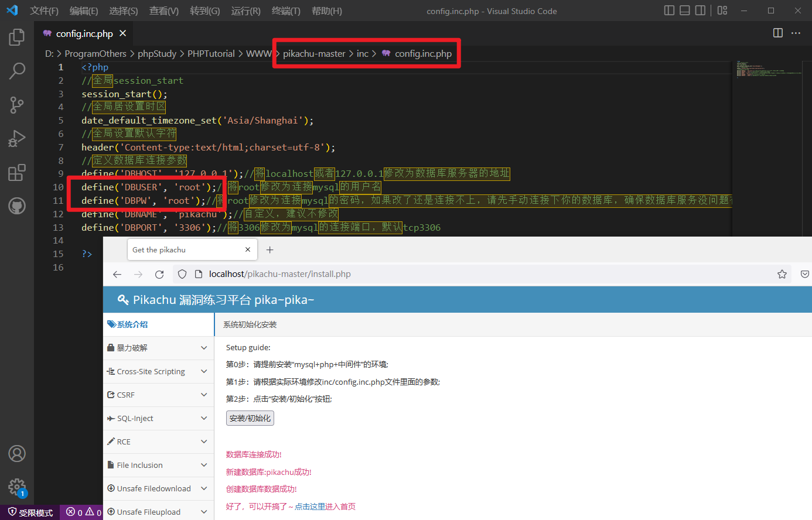Open the GitHub panel in activity bar
The width and height of the screenshot is (812, 520).
pos(16,206)
